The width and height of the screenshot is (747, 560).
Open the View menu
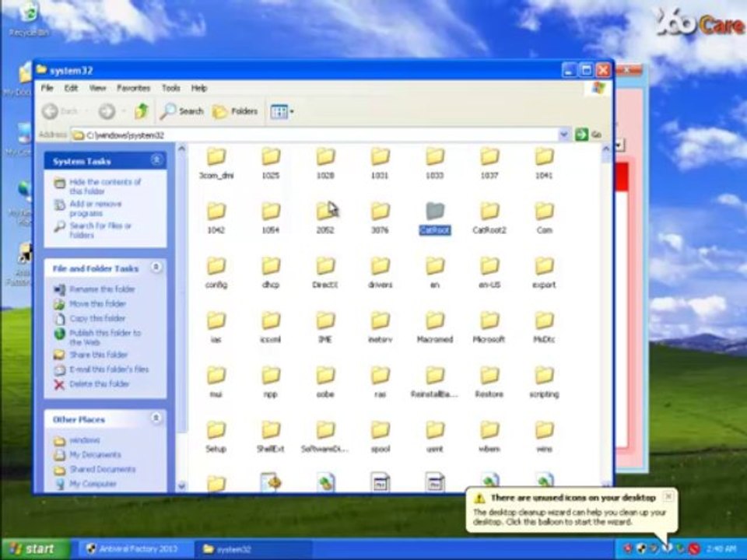tap(98, 88)
